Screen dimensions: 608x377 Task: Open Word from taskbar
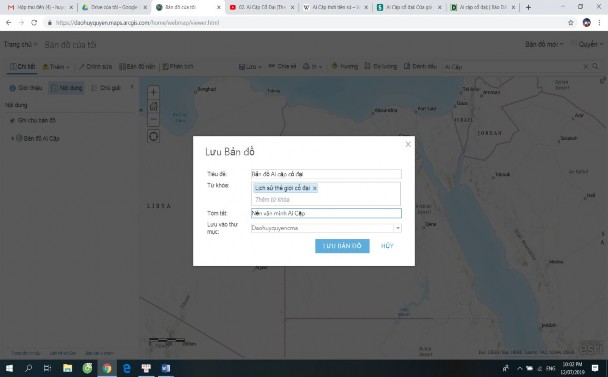(166, 368)
